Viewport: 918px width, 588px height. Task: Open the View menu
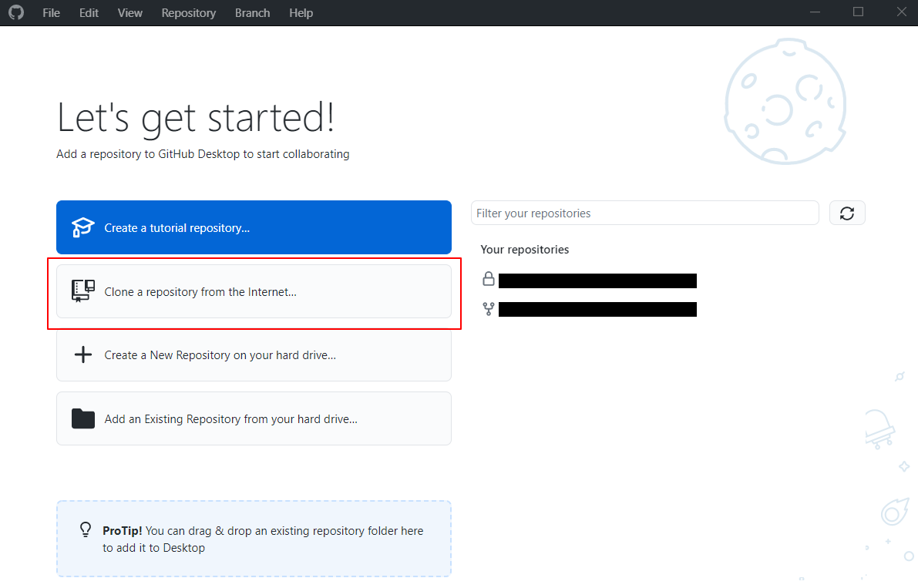coord(129,12)
